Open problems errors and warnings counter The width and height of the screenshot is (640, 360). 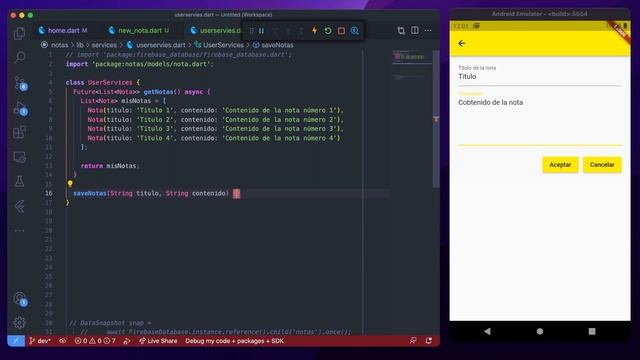pyautogui.click(x=95, y=341)
